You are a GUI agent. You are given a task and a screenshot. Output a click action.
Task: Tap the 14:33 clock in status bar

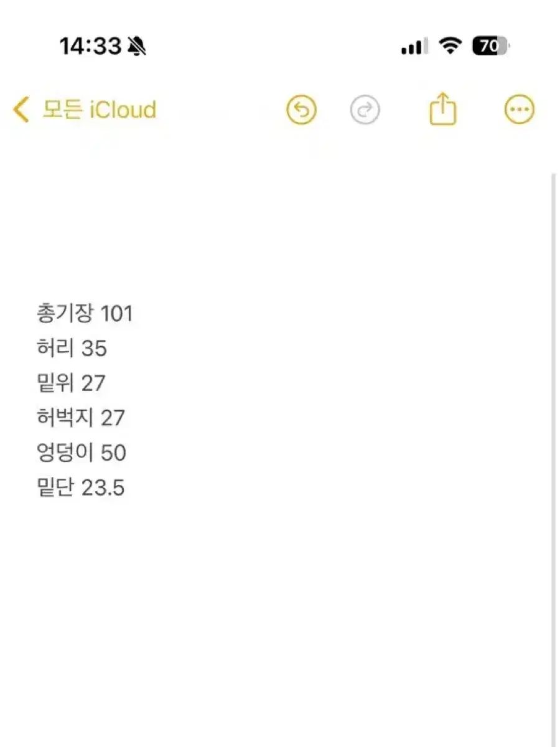point(90,46)
